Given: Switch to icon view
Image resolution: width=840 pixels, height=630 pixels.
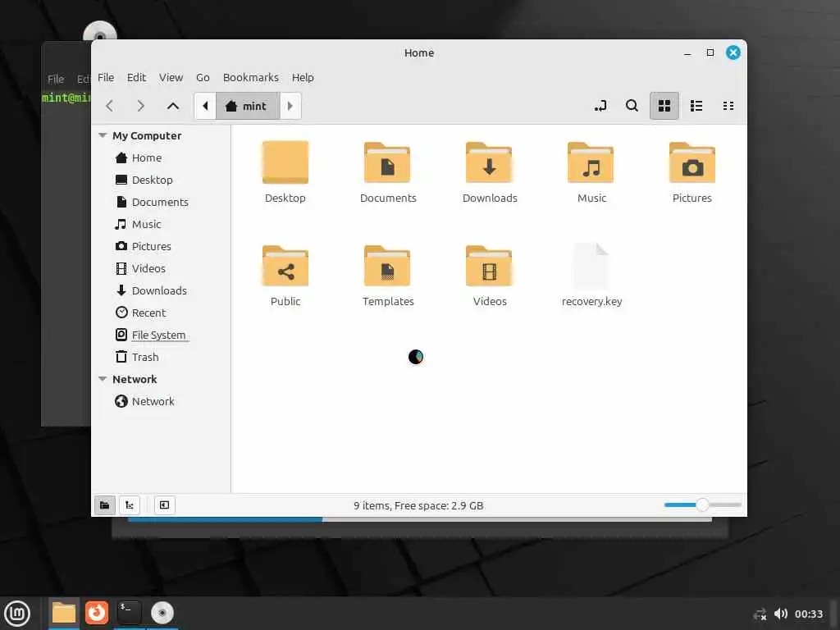Looking at the screenshot, I should (664, 106).
